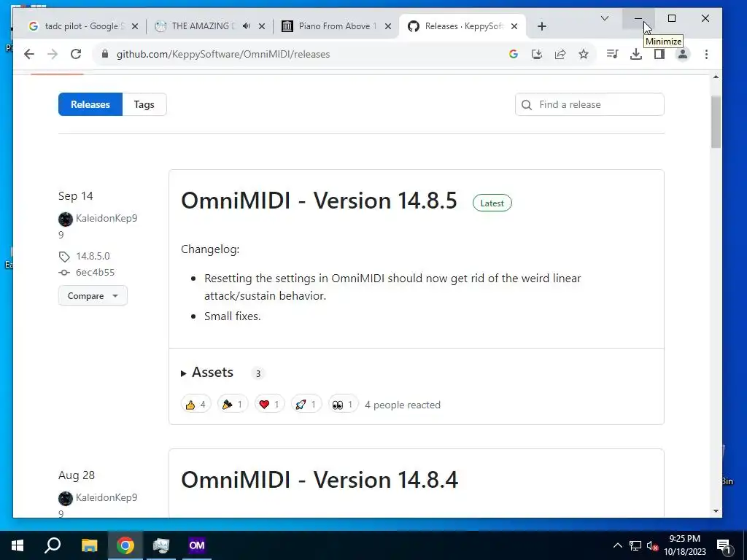
Task: Open KaleidonKep99 profile for Sep 14 release
Action: [x=107, y=218]
